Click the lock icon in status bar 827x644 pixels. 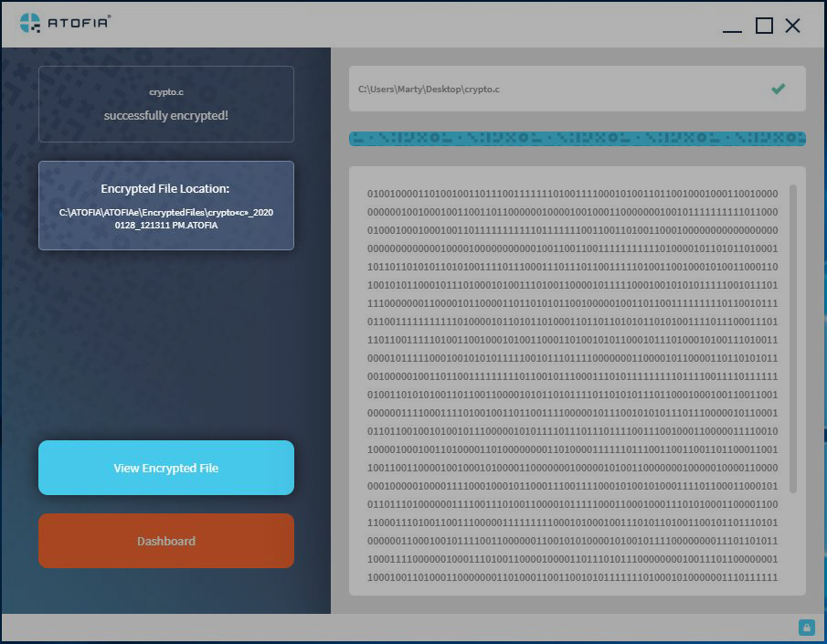806,628
